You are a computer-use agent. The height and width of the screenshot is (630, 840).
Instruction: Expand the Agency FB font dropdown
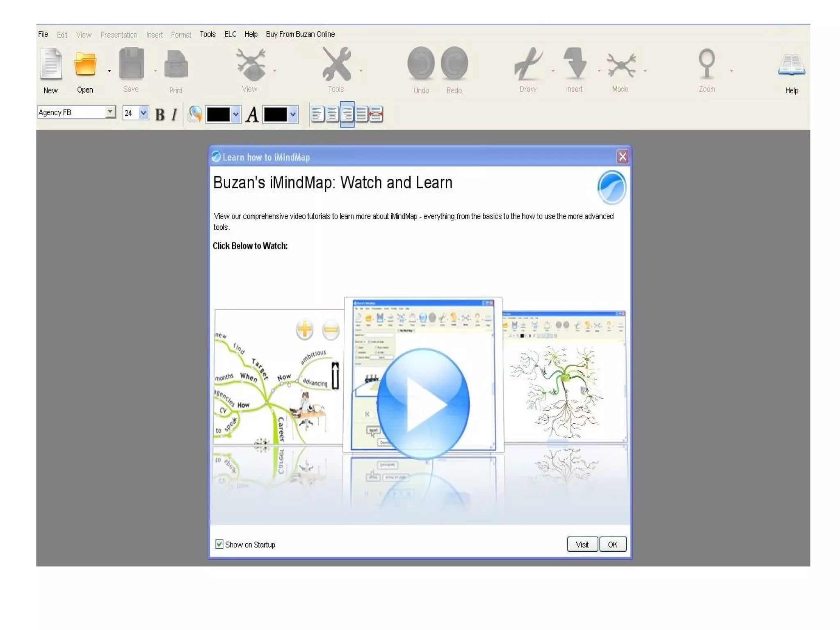[x=110, y=112]
